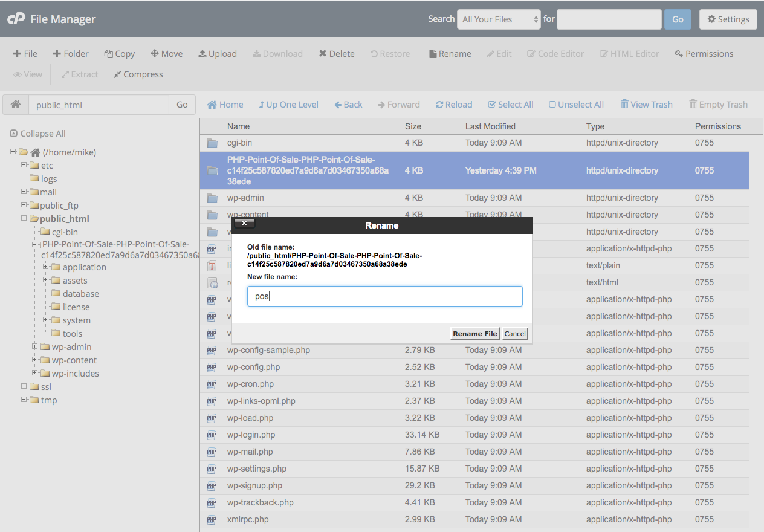
Task: Select the wp-trackback.php file
Action: pos(261,502)
